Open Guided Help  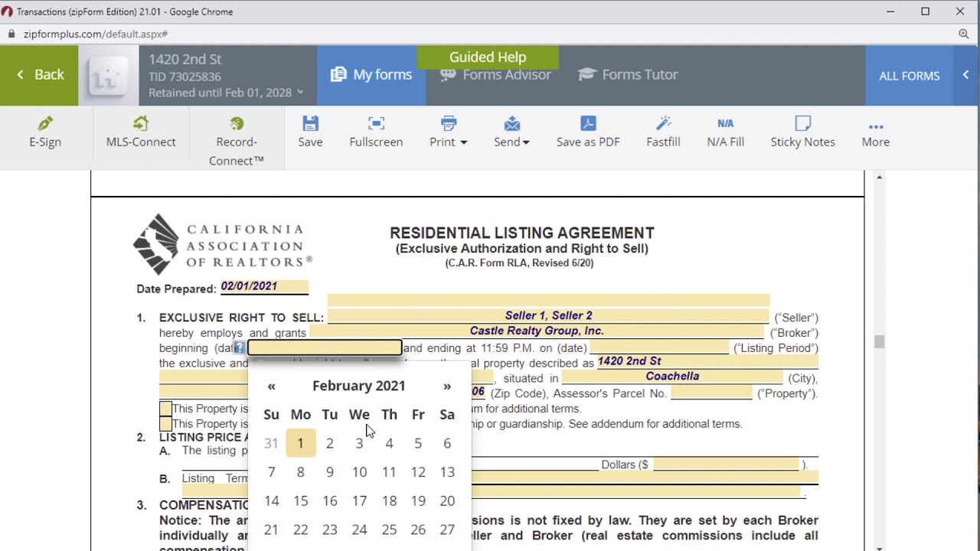488,57
